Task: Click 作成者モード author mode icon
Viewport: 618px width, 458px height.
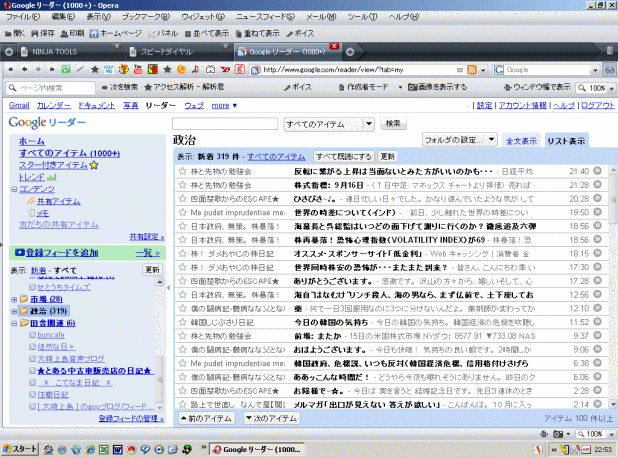Action: 342,87
